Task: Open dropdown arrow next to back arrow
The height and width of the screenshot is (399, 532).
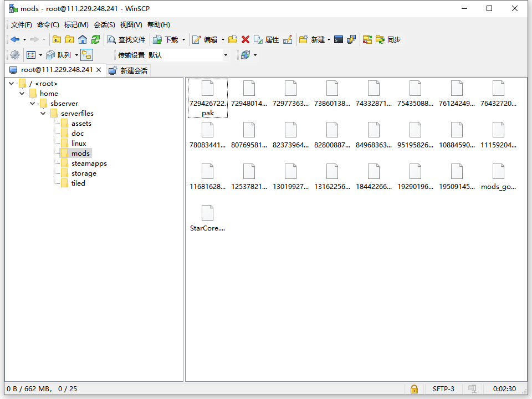Action: pos(24,40)
